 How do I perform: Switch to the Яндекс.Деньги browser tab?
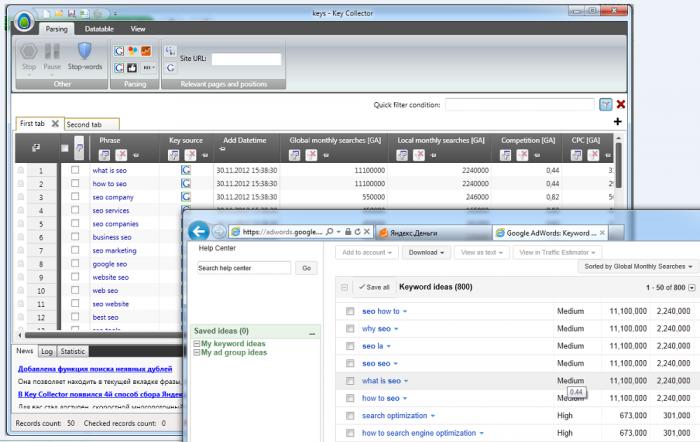pos(433,233)
